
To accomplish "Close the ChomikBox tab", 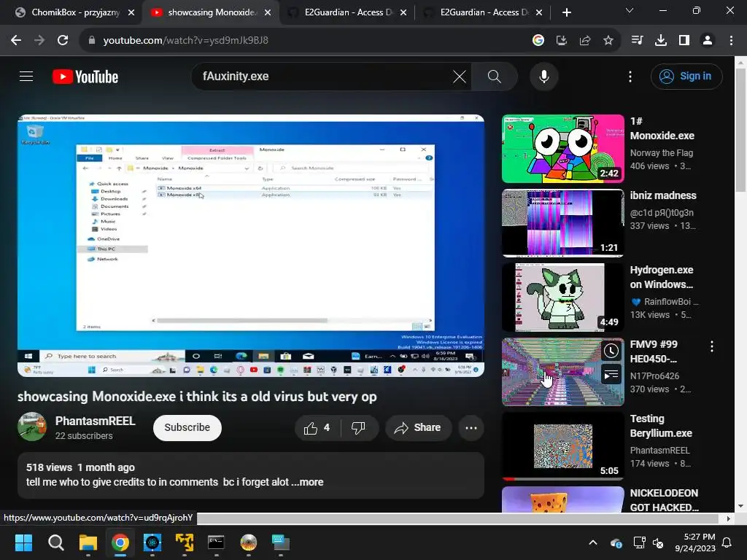I will (x=131, y=12).
